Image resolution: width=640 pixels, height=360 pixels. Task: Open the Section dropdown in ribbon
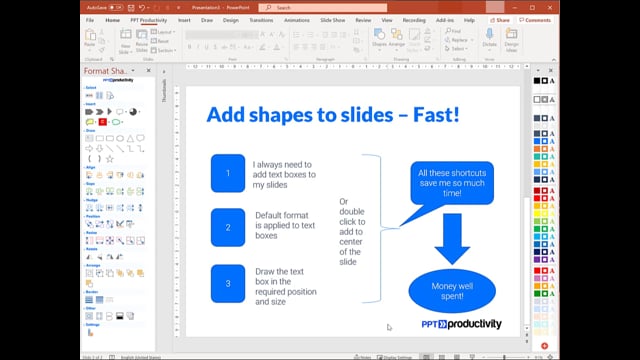[164, 50]
